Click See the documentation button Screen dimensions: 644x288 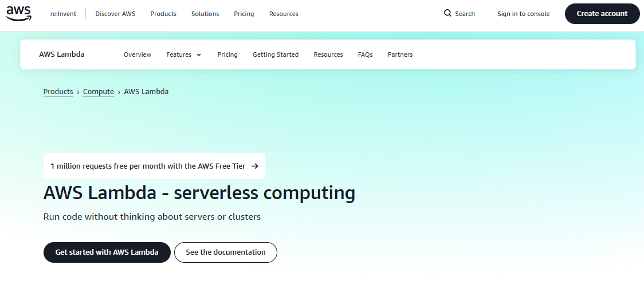[x=226, y=252]
